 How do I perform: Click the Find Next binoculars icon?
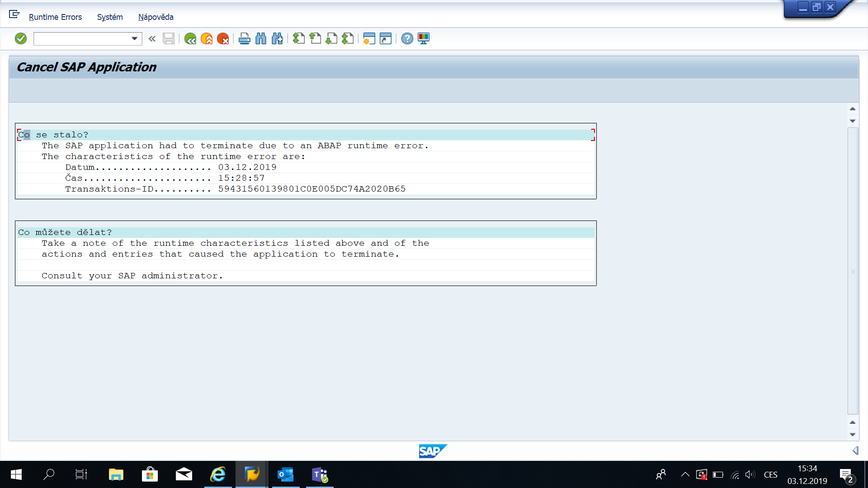click(x=277, y=39)
